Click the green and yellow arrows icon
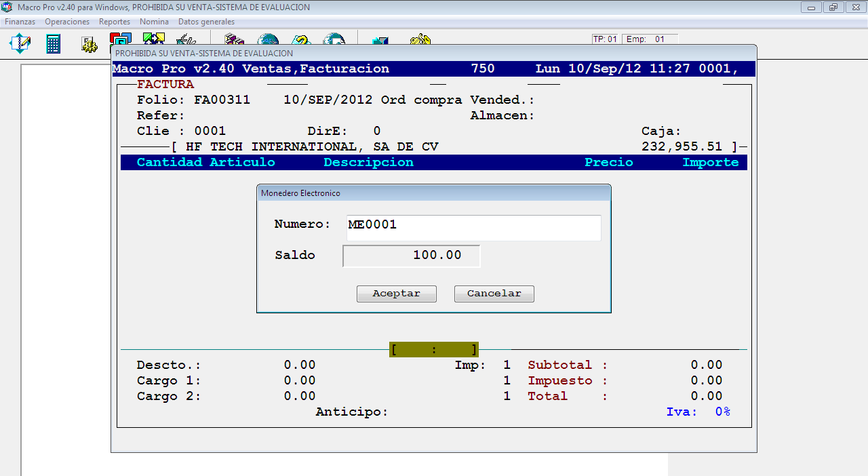Image resolution: width=868 pixels, height=476 pixels. pyautogui.click(x=154, y=39)
